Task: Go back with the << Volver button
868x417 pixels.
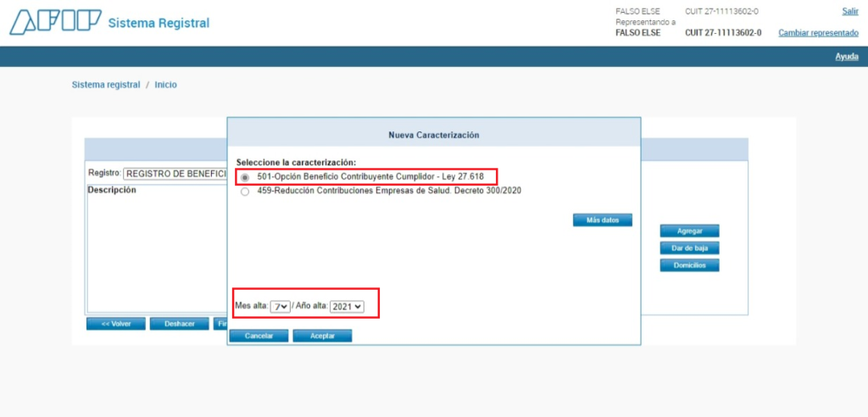Action: [115, 324]
